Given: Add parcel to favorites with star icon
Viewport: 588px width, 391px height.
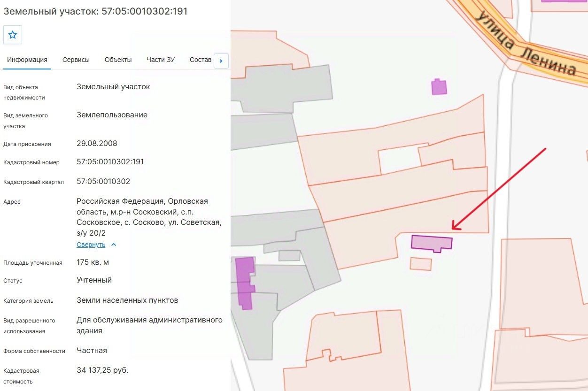Looking at the screenshot, I should (13, 35).
